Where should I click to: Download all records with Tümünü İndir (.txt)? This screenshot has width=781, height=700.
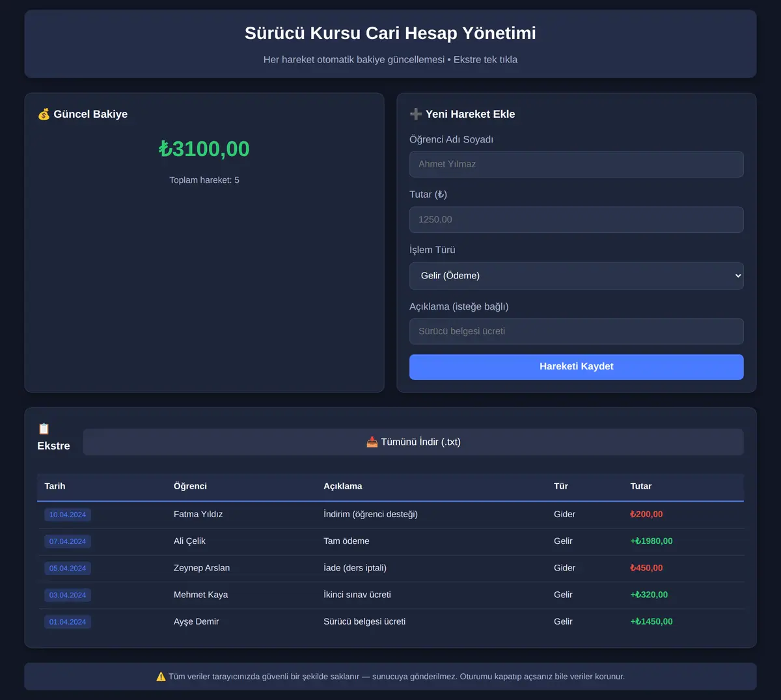pos(413,442)
